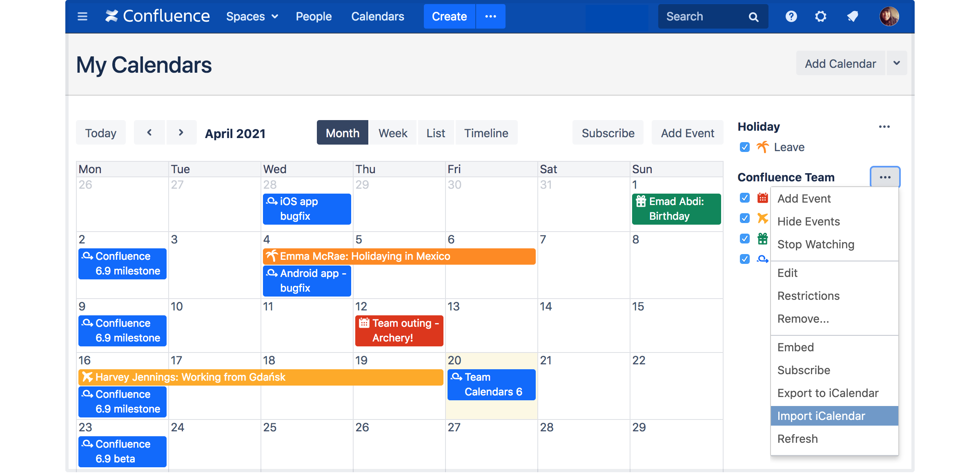
Task: Select Stop Watching menu item
Action: [835, 244]
